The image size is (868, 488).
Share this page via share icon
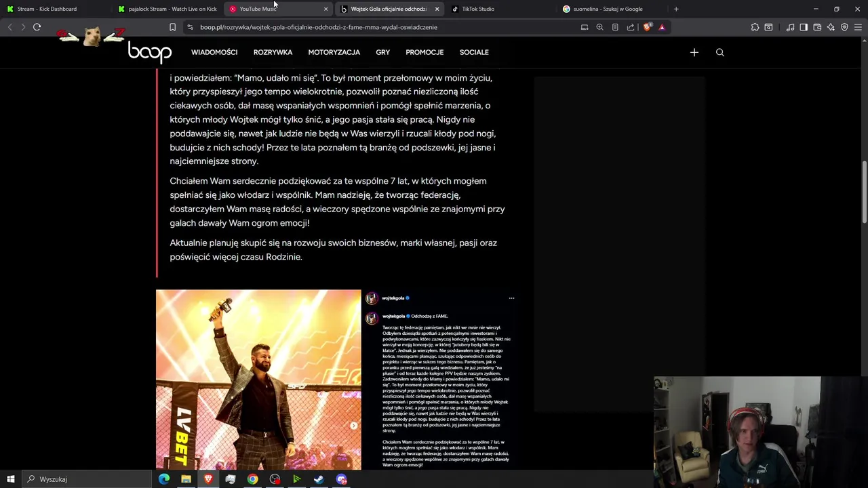[x=631, y=27]
